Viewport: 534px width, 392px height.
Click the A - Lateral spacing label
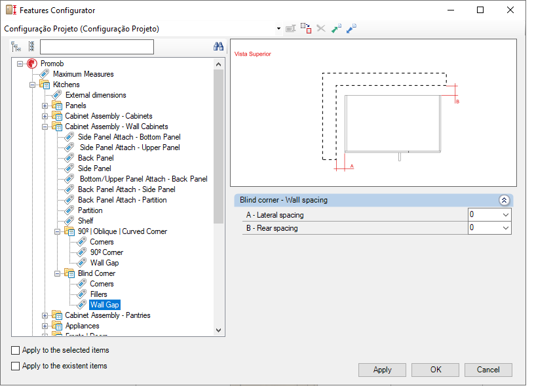(275, 215)
